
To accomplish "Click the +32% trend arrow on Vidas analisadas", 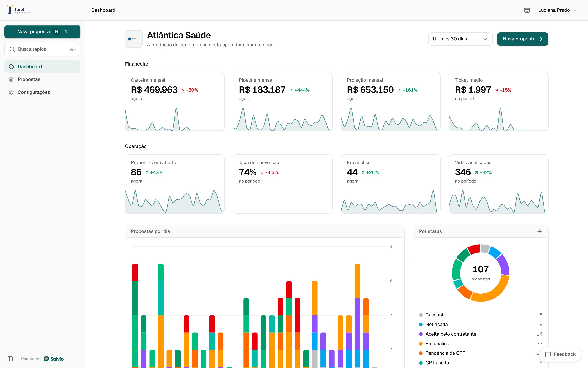I will pyautogui.click(x=476, y=173).
